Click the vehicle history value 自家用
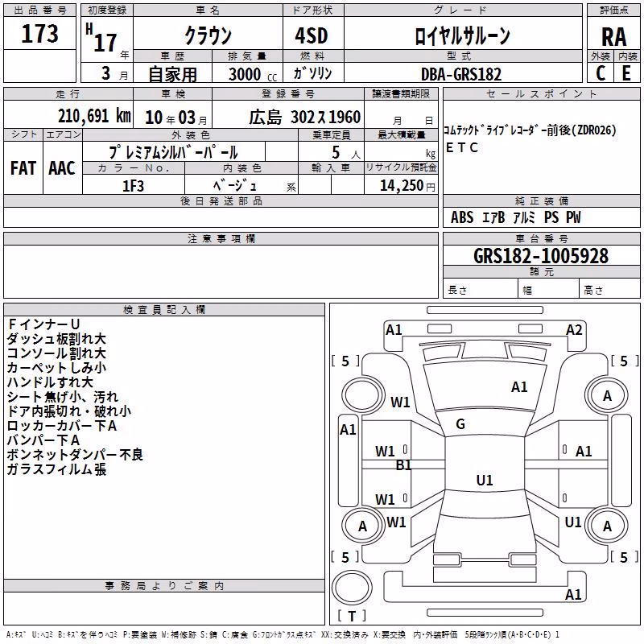Viewport: 644px width, 644px height. pos(172,74)
